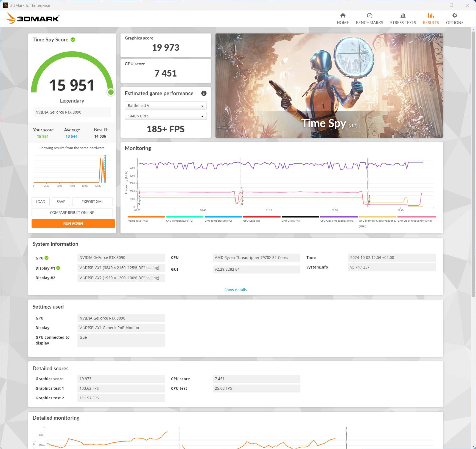Click the CPU test marker in Monitoring chart

[369, 200]
